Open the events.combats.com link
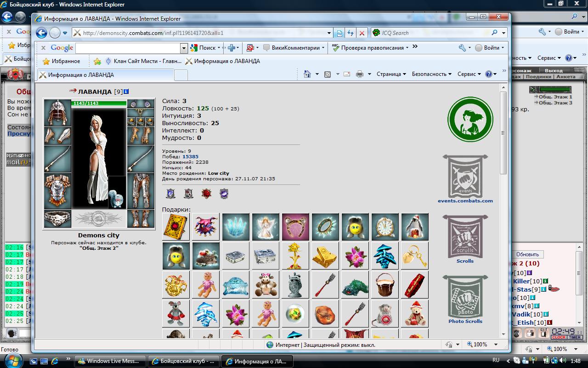Viewport: 588px width, 368px height. click(465, 201)
